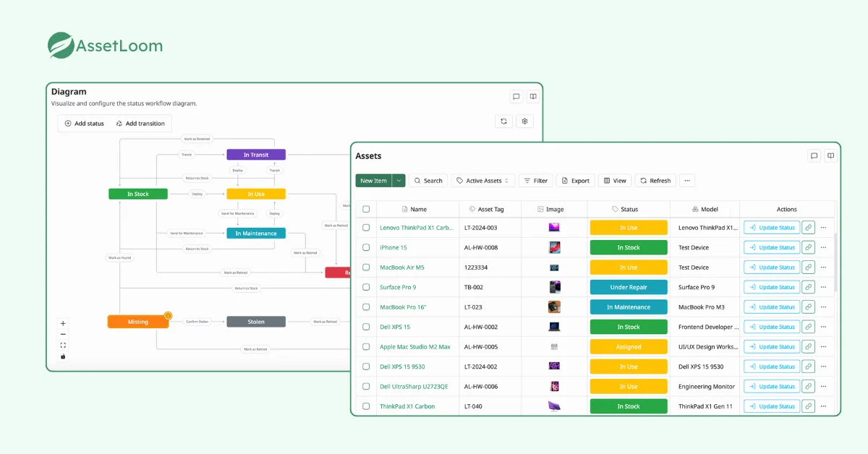868x454 pixels.
Task: Click the Confirm Stolen transition label
Action: (197, 322)
